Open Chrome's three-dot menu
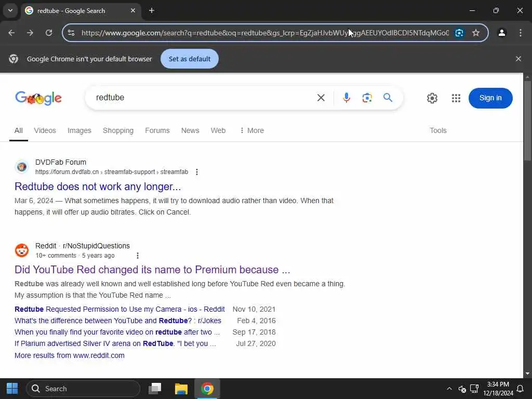Screen dimensions: 532x399 tap(521, 33)
